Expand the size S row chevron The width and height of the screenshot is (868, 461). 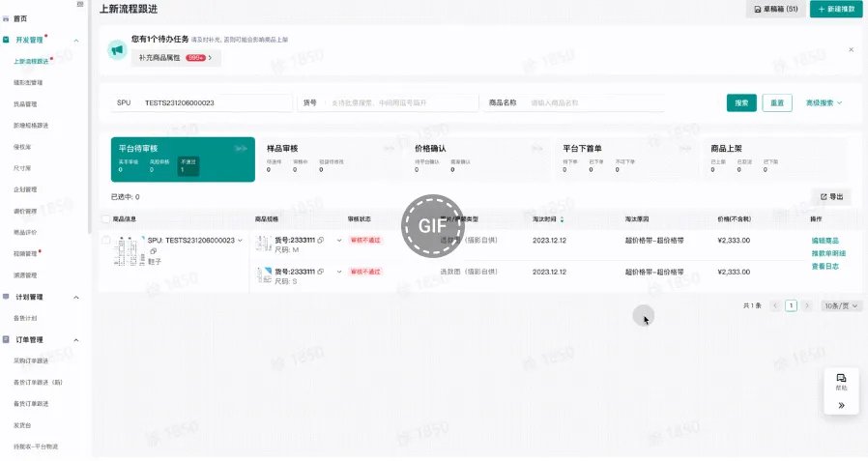pyautogui.click(x=339, y=272)
